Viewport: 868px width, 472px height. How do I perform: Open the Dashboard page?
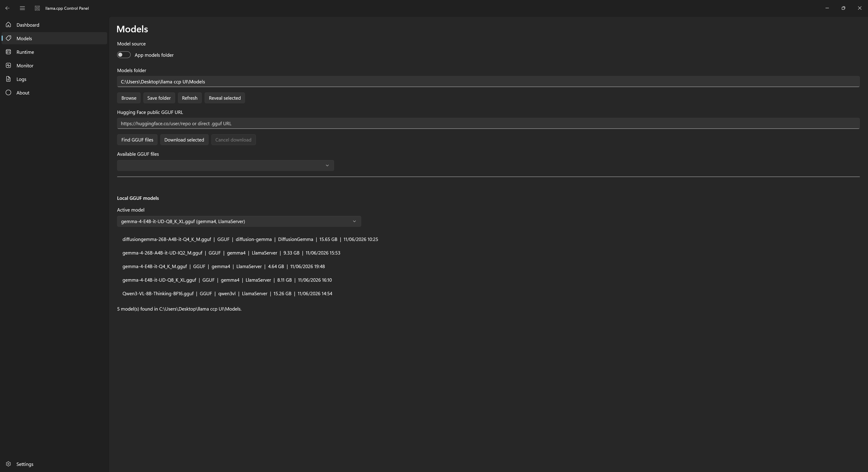click(54, 25)
